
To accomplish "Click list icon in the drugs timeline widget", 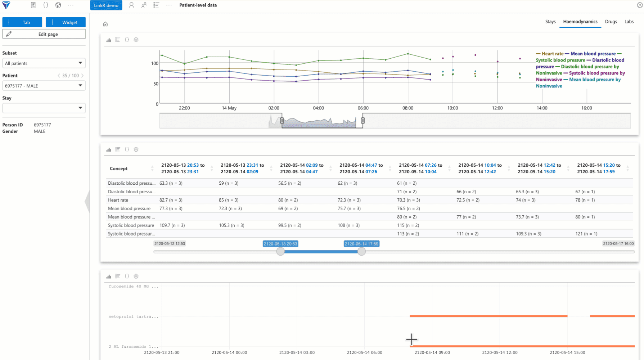I will [x=118, y=276].
